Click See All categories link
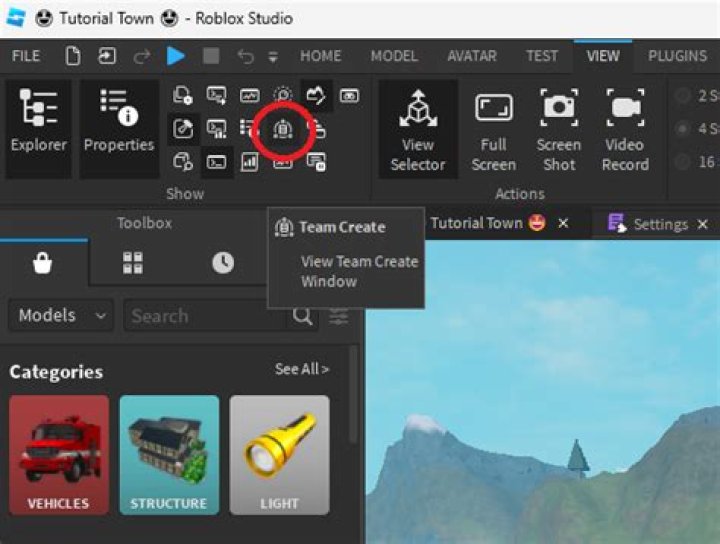This screenshot has height=544, width=720. pos(302,370)
